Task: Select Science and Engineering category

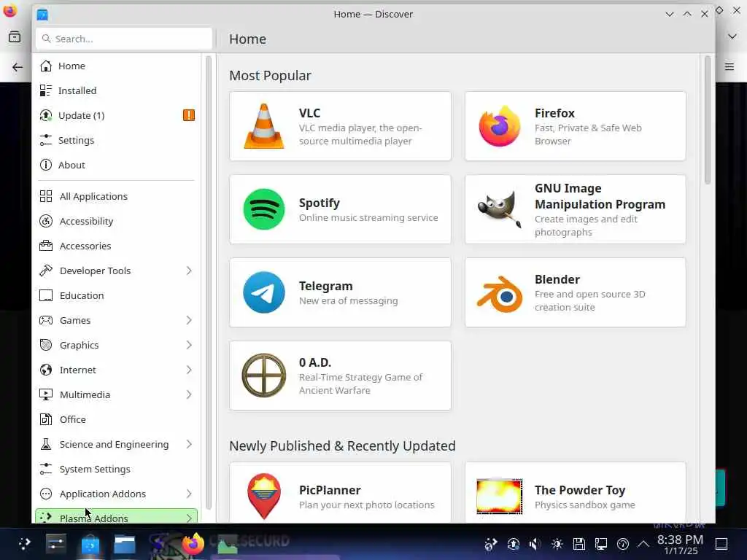Action: coord(117,444)
